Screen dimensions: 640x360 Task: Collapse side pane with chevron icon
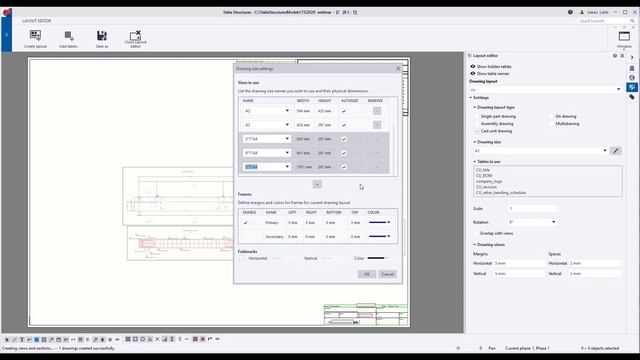pos(632,58)
